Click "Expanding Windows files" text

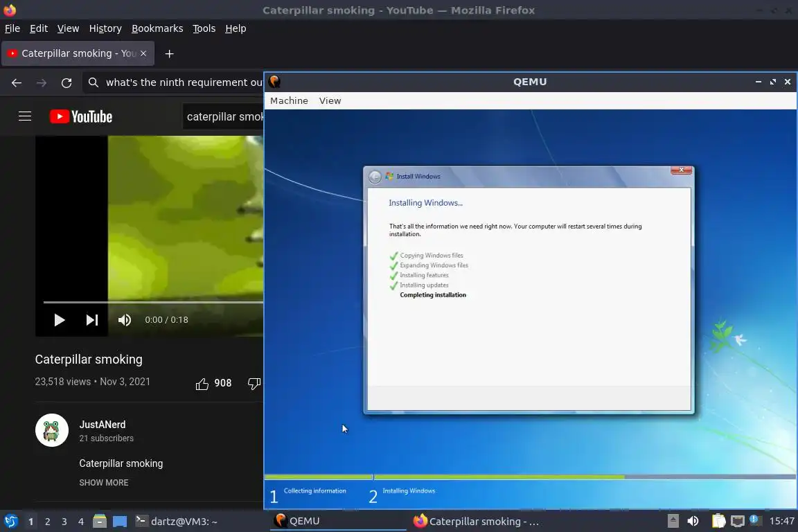tap(434, 265)
